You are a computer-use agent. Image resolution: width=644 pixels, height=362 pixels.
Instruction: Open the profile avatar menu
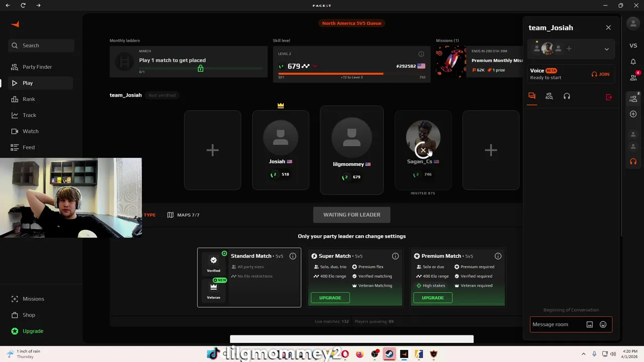633,23
